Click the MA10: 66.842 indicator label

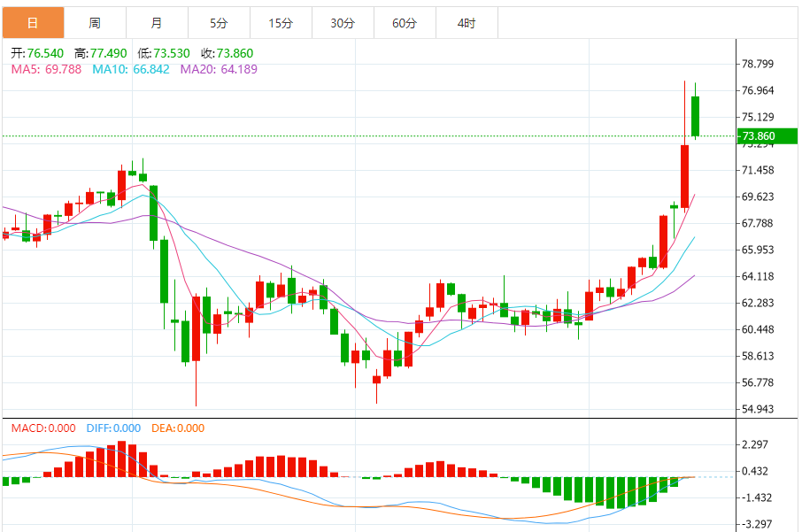[131, 69]
